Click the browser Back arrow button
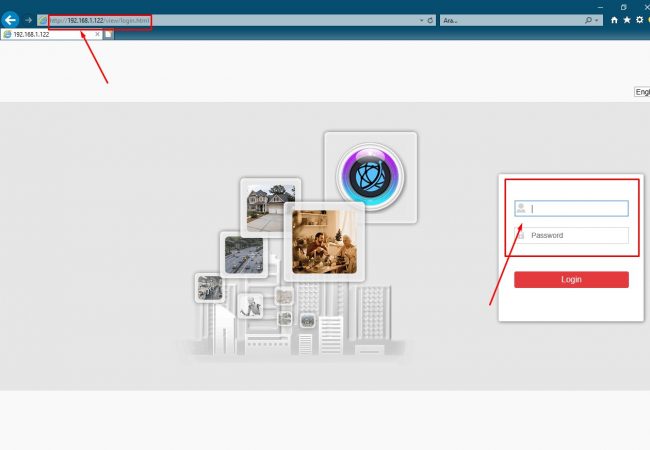Viewport: 650px width, 450px height. tap(11, 20)
